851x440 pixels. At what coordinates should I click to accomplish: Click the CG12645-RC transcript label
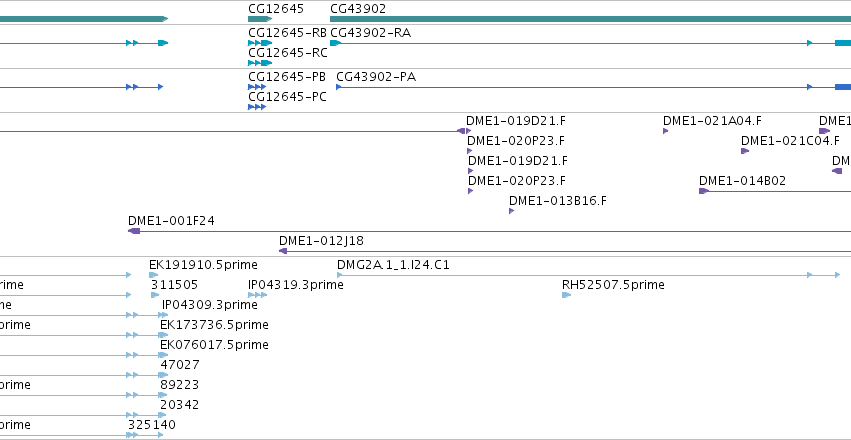click(x=288, y=53)
